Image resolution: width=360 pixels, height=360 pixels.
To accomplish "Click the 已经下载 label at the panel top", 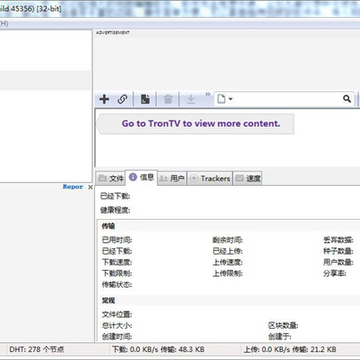I will [x=115, y=196].
